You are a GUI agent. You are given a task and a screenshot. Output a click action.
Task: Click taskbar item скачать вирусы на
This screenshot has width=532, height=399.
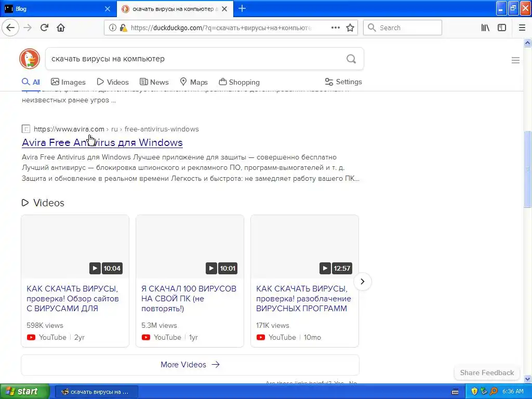(96, 392)
